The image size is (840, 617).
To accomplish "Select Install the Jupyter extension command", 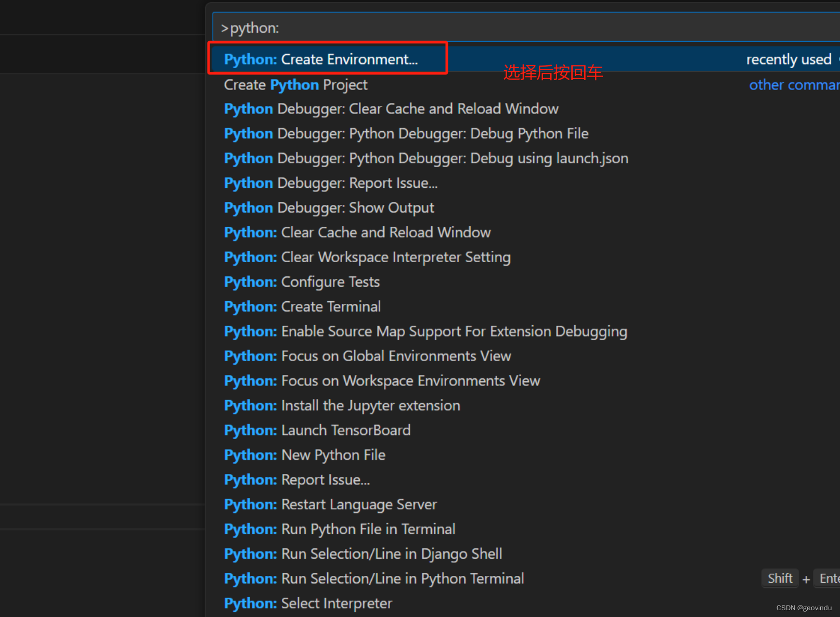I will (x=341, y=405).
